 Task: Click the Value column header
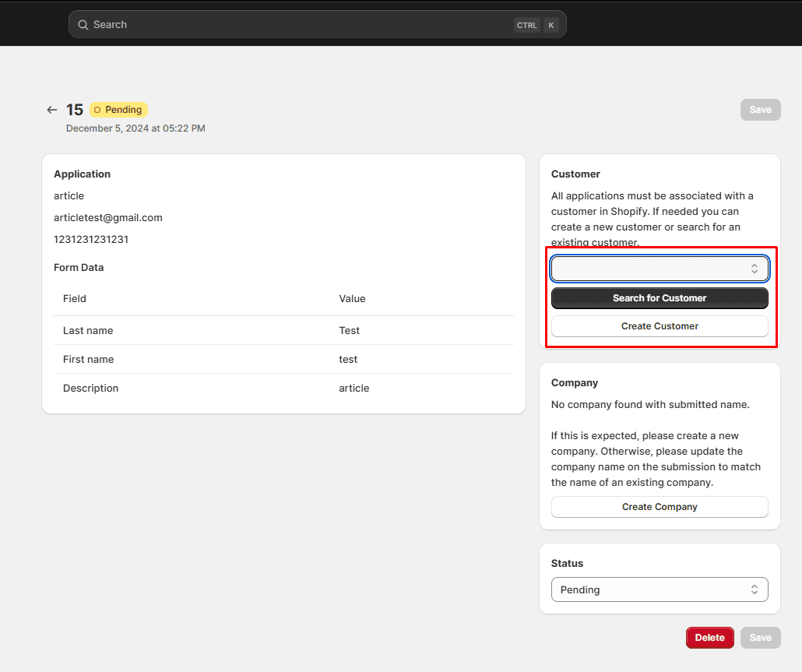352,299
